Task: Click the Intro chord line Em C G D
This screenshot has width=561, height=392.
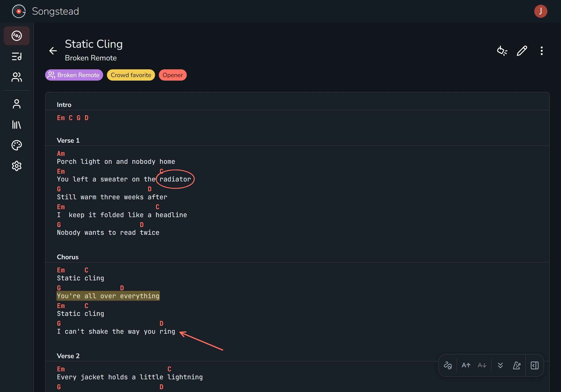Action: click(x=73, y=118)
